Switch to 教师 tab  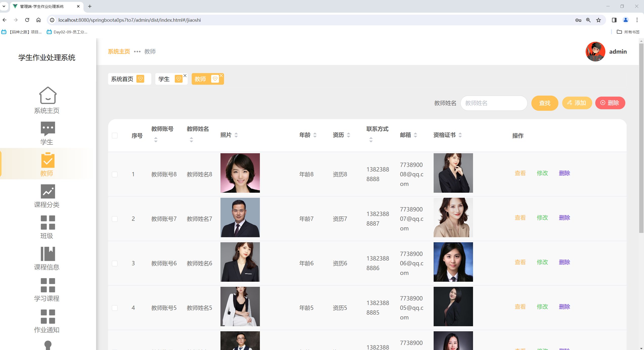coord(208,79)
